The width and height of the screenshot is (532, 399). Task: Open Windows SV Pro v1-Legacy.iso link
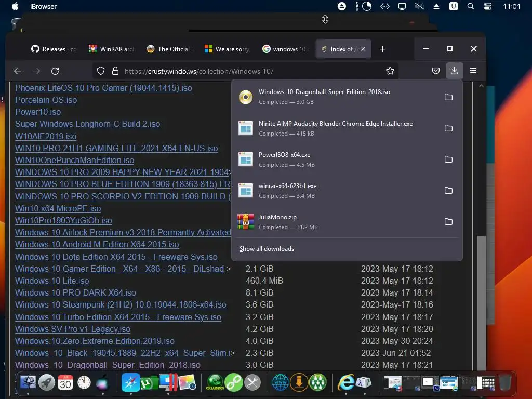(x=73, y=329)
